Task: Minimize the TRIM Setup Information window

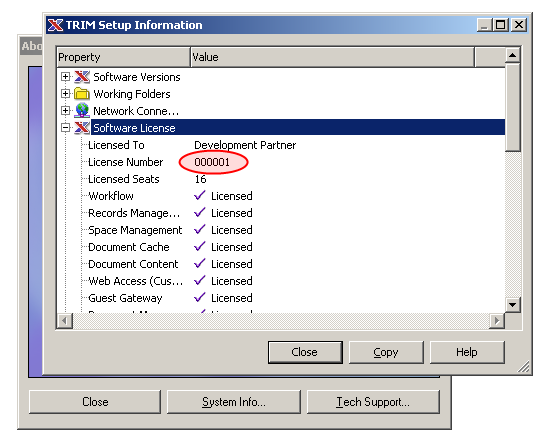Action: [x=484, y=25]
